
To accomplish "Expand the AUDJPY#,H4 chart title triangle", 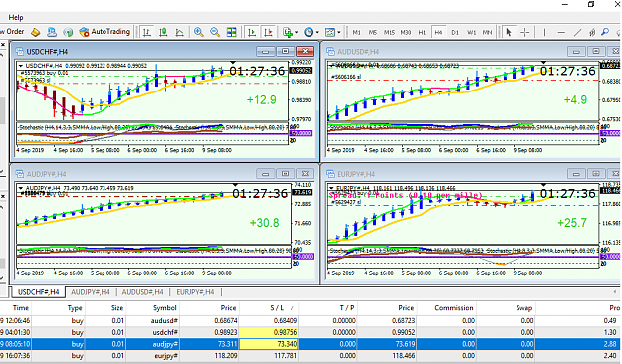I will 21,188.
